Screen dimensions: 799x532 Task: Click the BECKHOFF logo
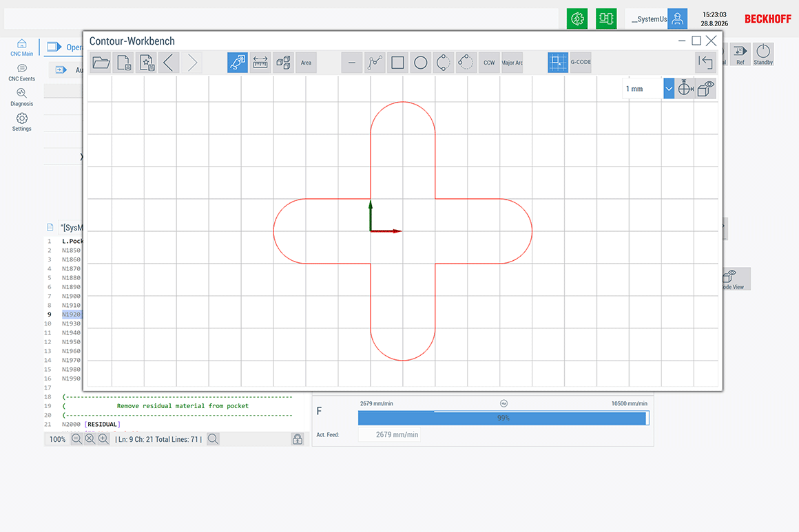(768, 19)
